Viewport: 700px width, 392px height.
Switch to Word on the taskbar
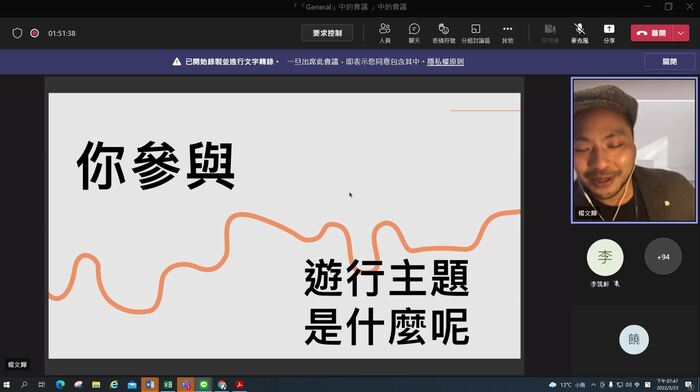point(150,384)
